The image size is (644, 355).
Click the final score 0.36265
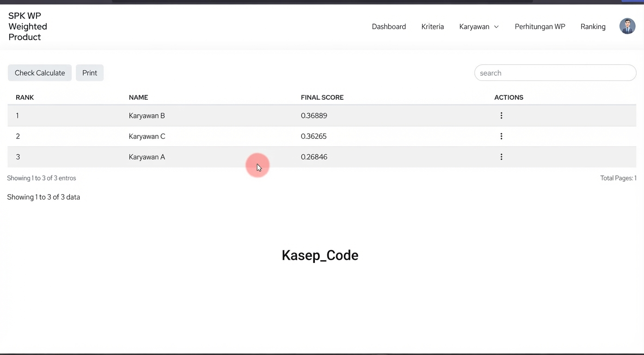[314, 136]
